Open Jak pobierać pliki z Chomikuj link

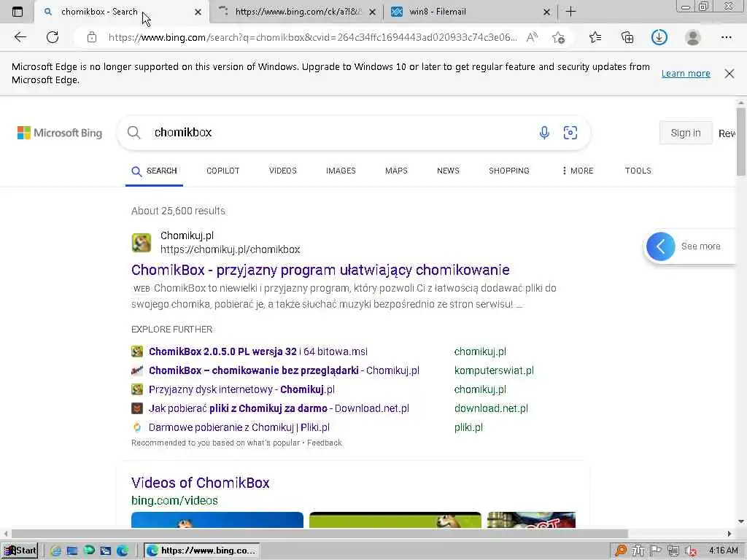click(x=279, y=408)
